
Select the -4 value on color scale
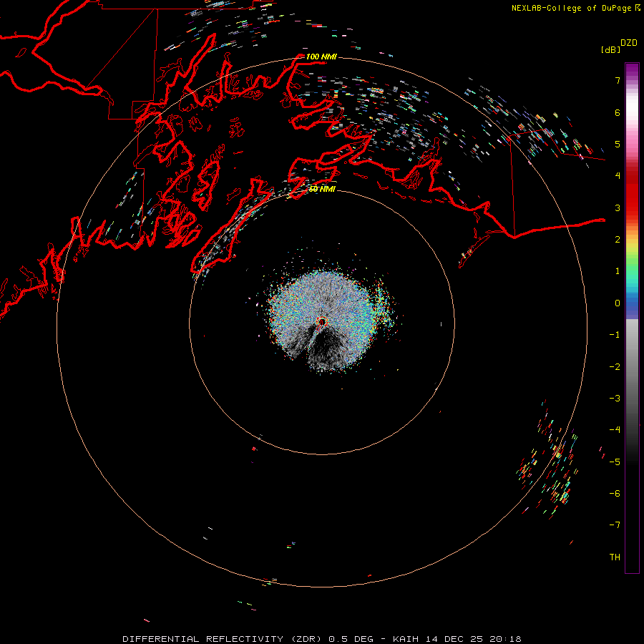tap(615, 430)
